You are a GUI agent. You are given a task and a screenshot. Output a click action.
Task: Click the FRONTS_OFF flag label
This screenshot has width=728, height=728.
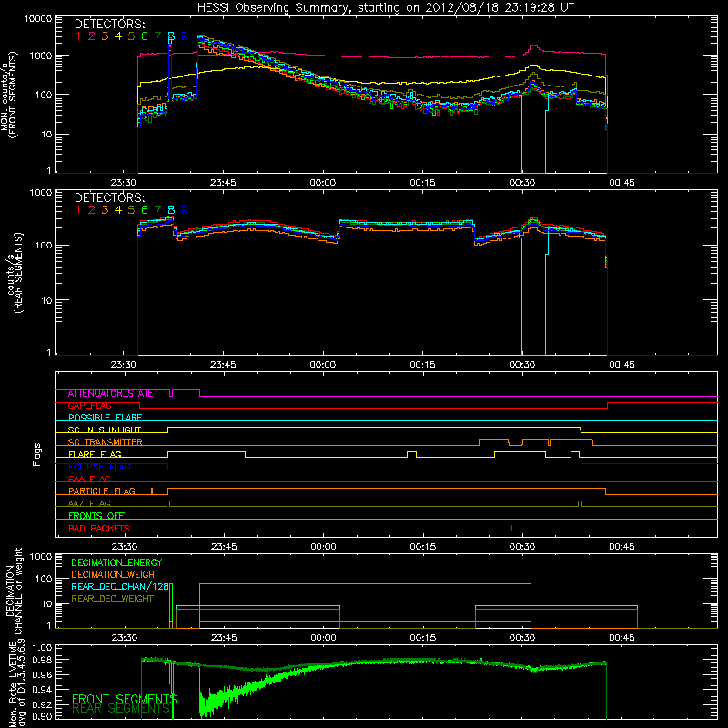click(x=96, y=515)
